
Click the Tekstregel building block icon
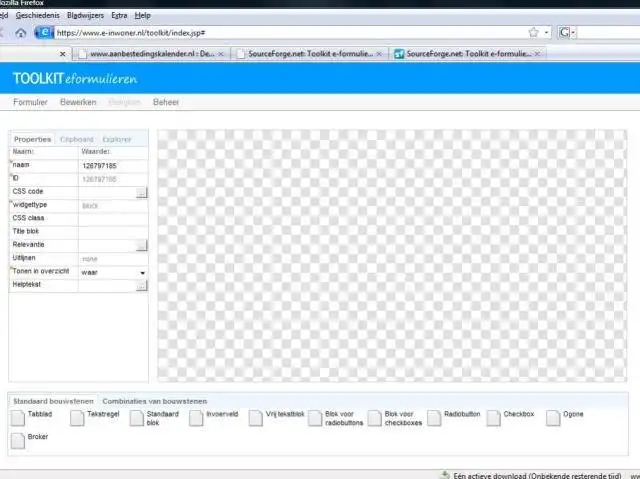[77, 418]
